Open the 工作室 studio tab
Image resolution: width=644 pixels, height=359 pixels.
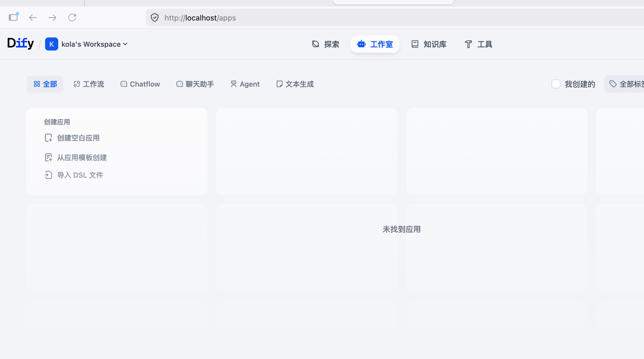click(375, 44)
